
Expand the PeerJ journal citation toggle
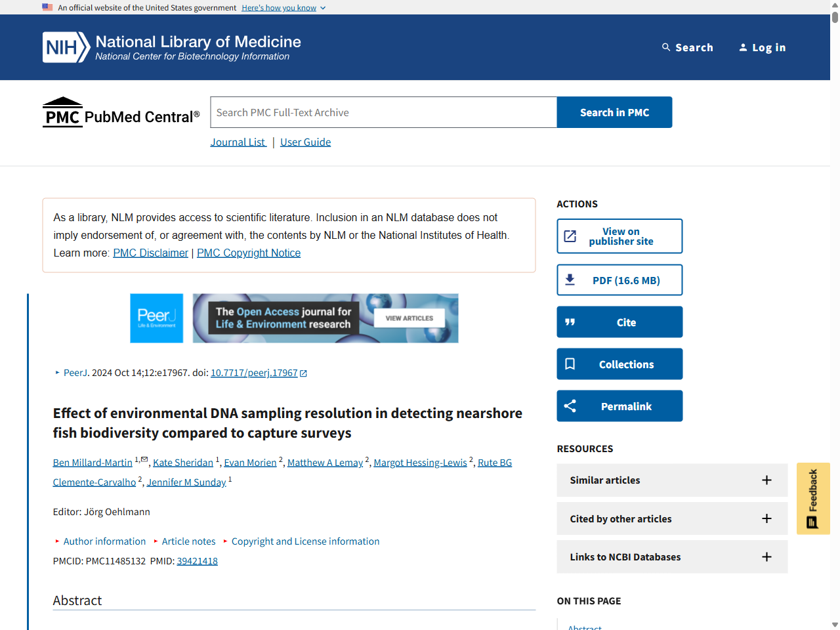pyautogui.click(x=71, y=373)
